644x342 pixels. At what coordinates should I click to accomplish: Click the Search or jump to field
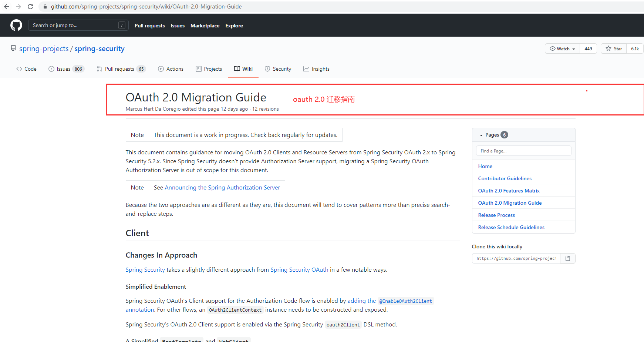click(x=78, y=25)
